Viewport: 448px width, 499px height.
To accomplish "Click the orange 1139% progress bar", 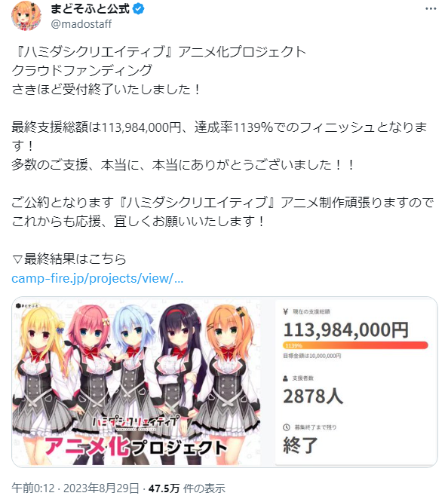I will (x=355, y=345).
